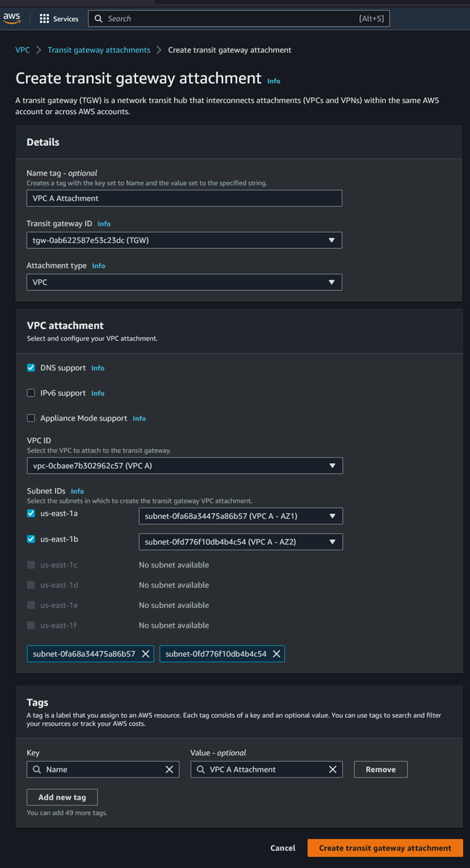Clear the tag Key field with X
Screen dimensions: 470x868
point(169,769)
